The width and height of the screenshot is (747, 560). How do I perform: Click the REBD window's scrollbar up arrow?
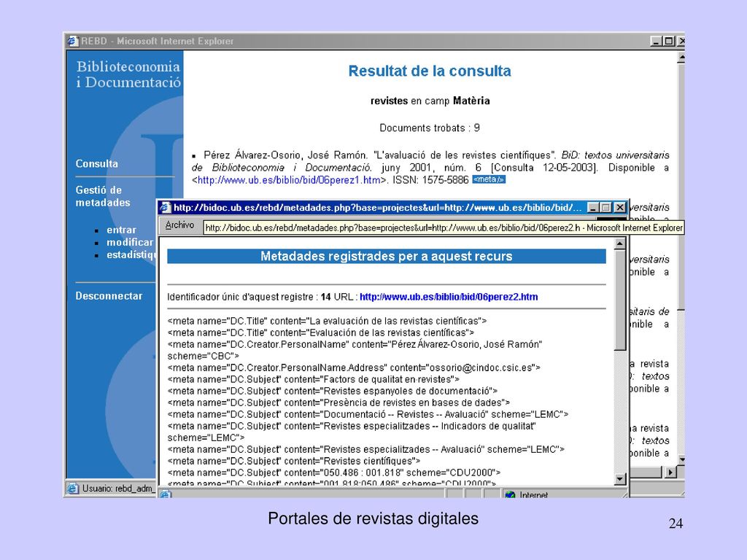click(681, 58)
